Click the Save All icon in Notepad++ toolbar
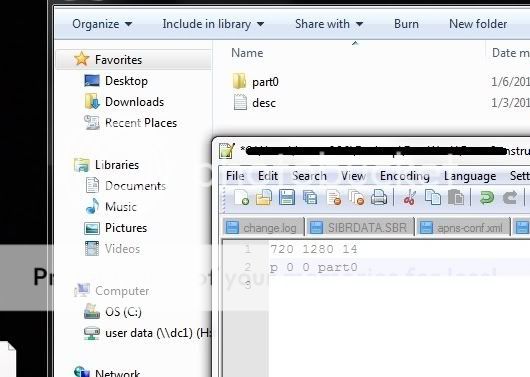This screenshot has width=530, height=377. (x=310, y=197)
